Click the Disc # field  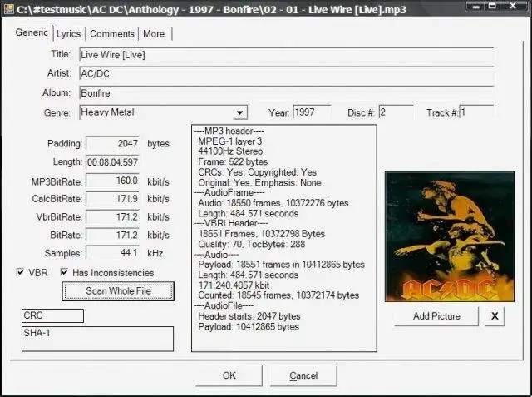(x=396, y=112)
